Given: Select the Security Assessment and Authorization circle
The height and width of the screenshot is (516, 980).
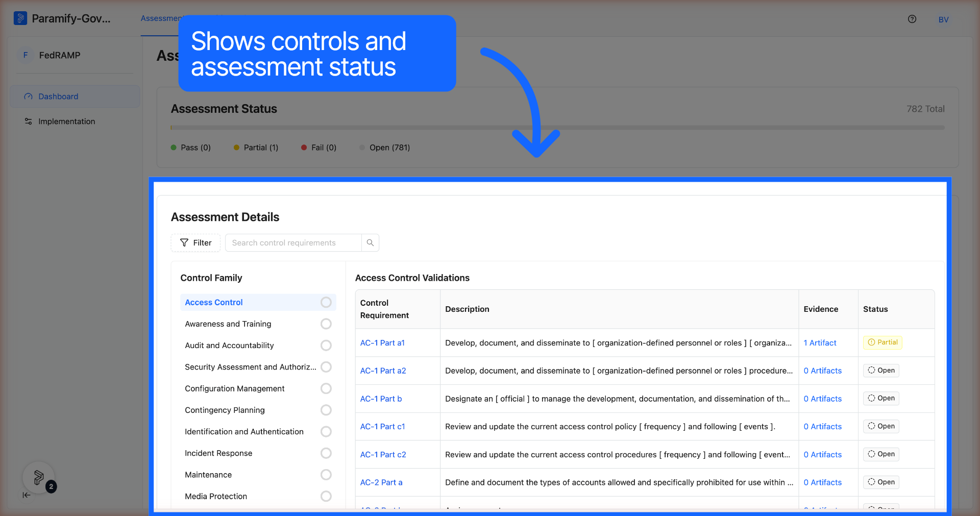Looking at the screenshot, I should tap(326, 367).
